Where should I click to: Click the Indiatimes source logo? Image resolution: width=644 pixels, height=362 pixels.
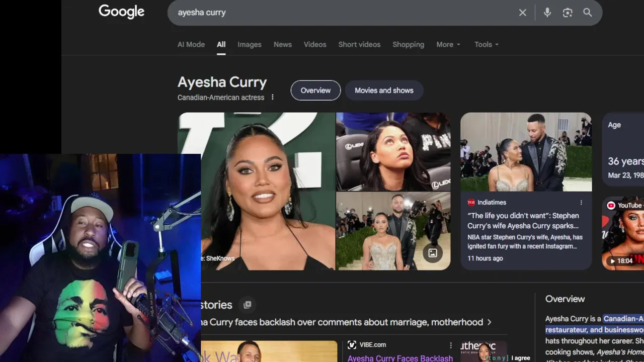pos(471,203)
